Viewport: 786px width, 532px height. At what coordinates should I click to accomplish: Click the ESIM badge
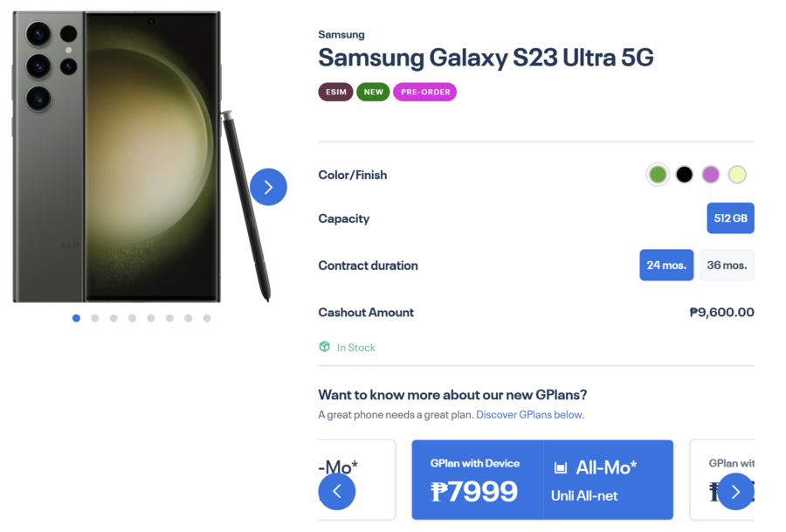335,92
